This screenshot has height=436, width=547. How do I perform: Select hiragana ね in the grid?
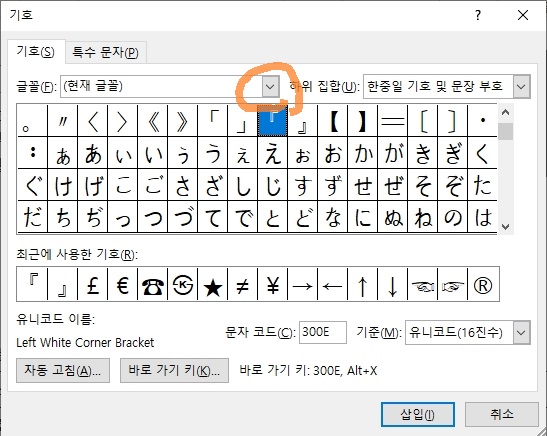(422, 217)
